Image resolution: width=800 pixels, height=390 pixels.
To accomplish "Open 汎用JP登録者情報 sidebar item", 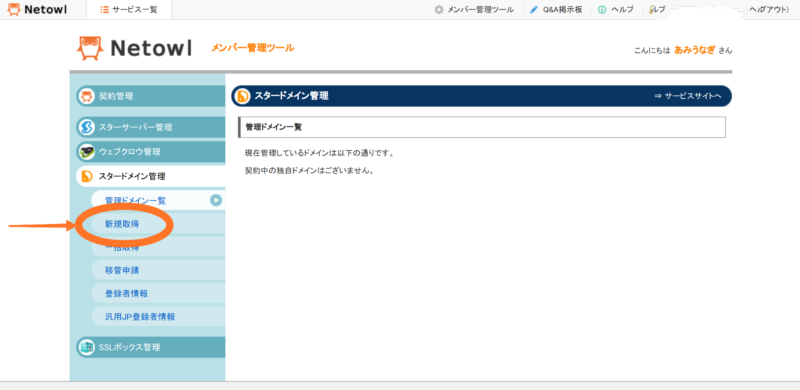I will [x=158, y=316].
